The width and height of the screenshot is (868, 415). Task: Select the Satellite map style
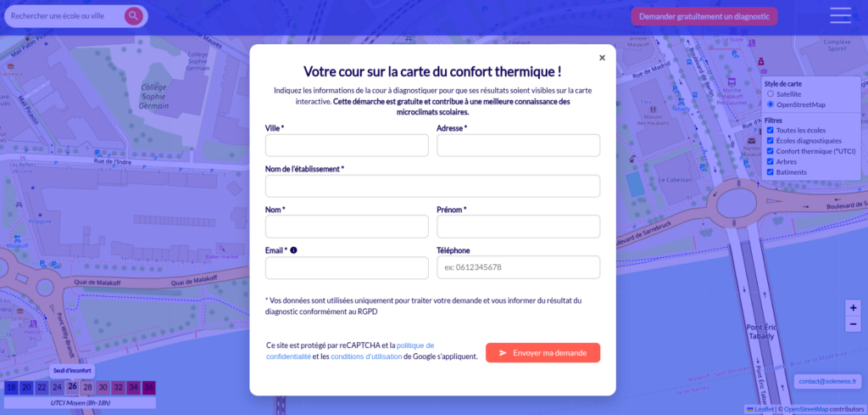click(x=770, y=94)
